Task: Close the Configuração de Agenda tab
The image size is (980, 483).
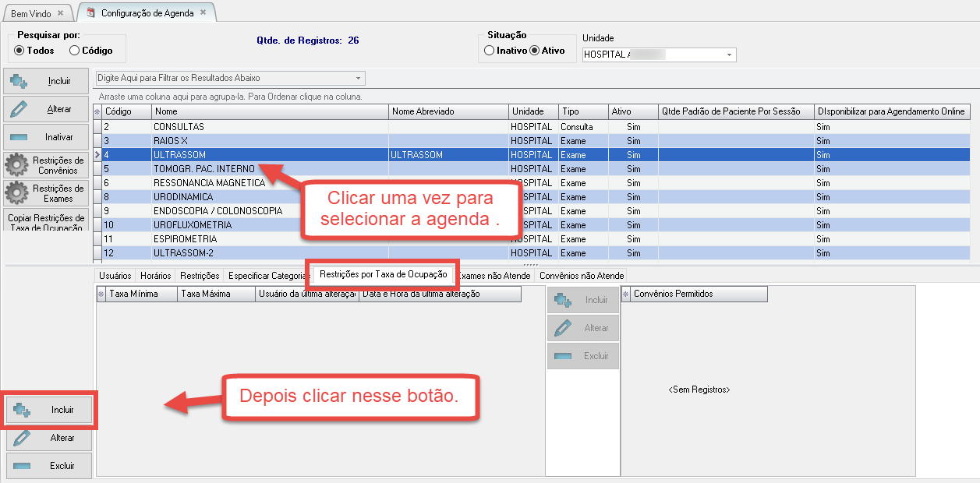Action: click(x=203, y=12)
